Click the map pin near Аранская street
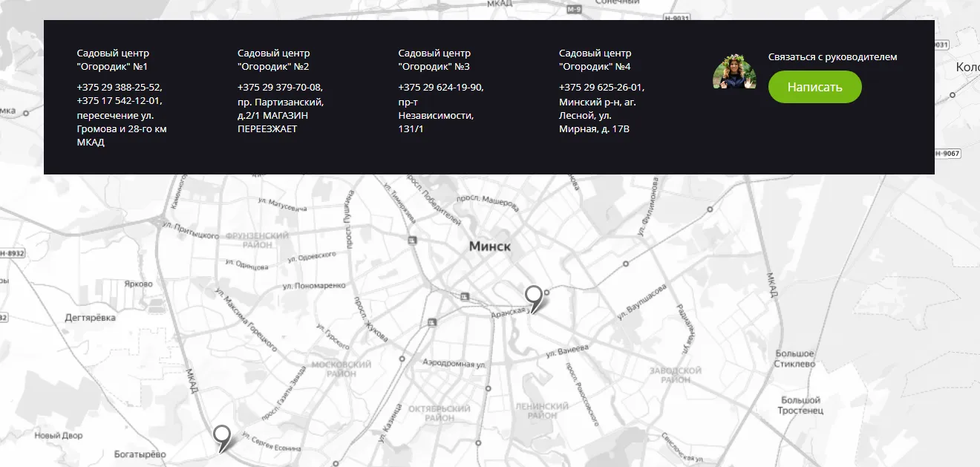The image size is (980, 467). (x=533, y=297)
